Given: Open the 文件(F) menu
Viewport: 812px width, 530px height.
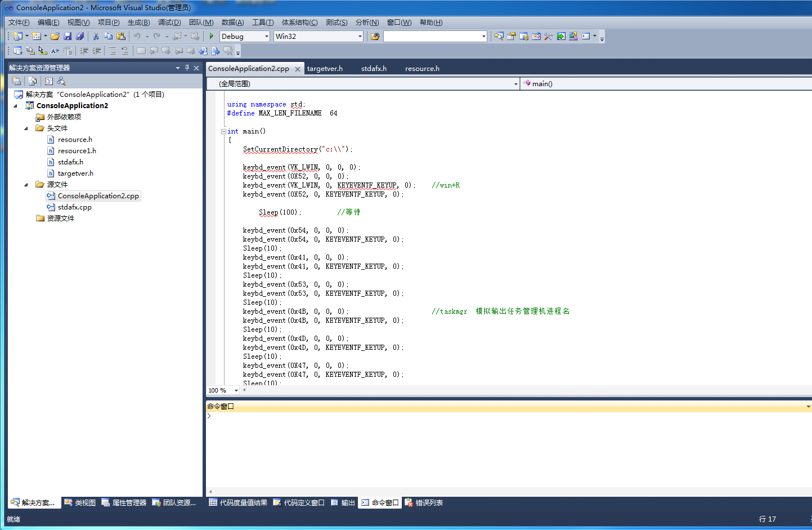Looking at the screenshot, I should point(19,22).
